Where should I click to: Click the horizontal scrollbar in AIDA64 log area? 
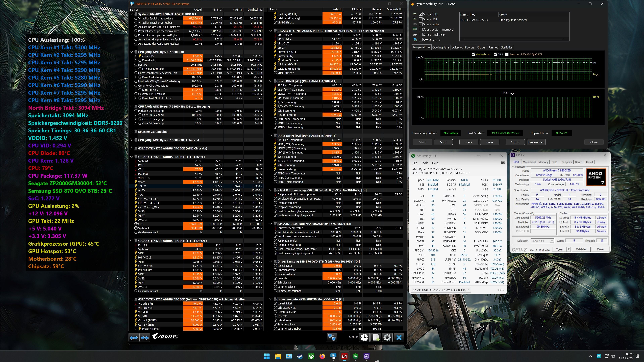[513, 39]
